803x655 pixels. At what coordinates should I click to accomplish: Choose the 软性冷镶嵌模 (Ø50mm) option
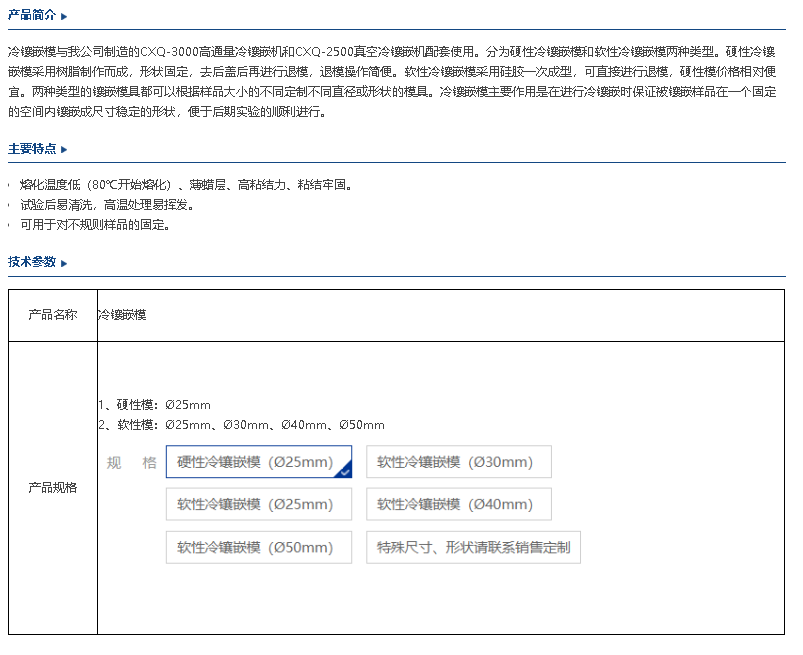pyautogui.click(x=258, y=547)
